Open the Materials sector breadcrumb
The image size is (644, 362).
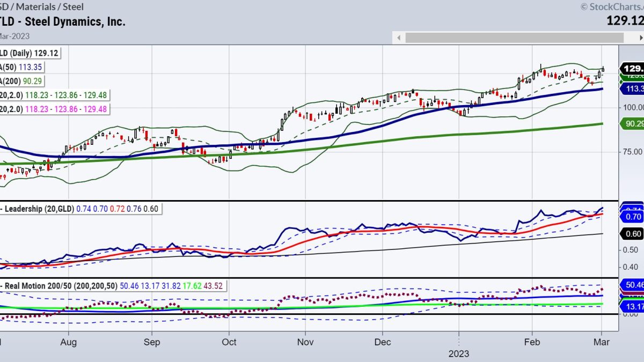point(36,6)
